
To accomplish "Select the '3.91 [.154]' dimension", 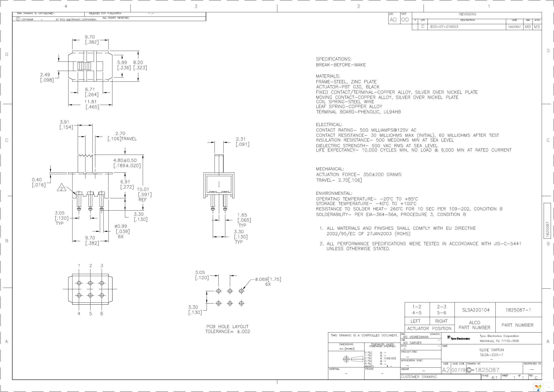I will [x=66, y=125].
